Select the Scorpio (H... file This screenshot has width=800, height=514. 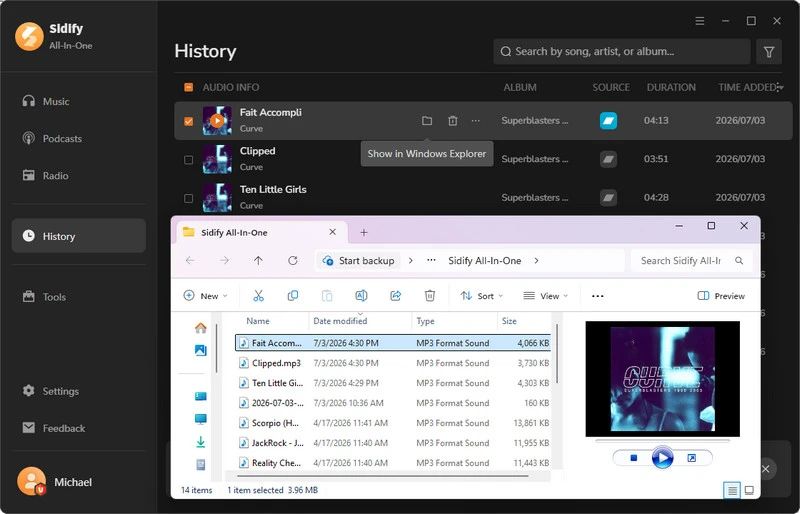pyautogui.click(x=393, y=423)
